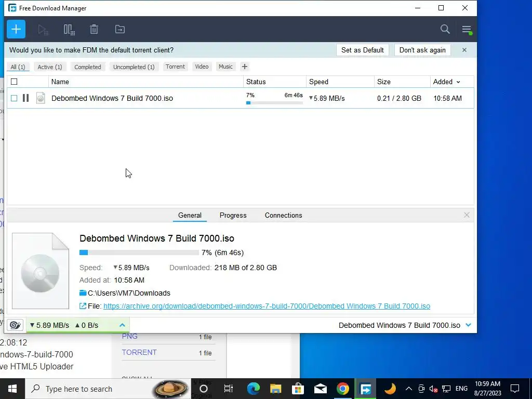The height and width of the screenshot is (399, 532).
Task: Click the start downloads toolbar icon
Action: (43, 30)
